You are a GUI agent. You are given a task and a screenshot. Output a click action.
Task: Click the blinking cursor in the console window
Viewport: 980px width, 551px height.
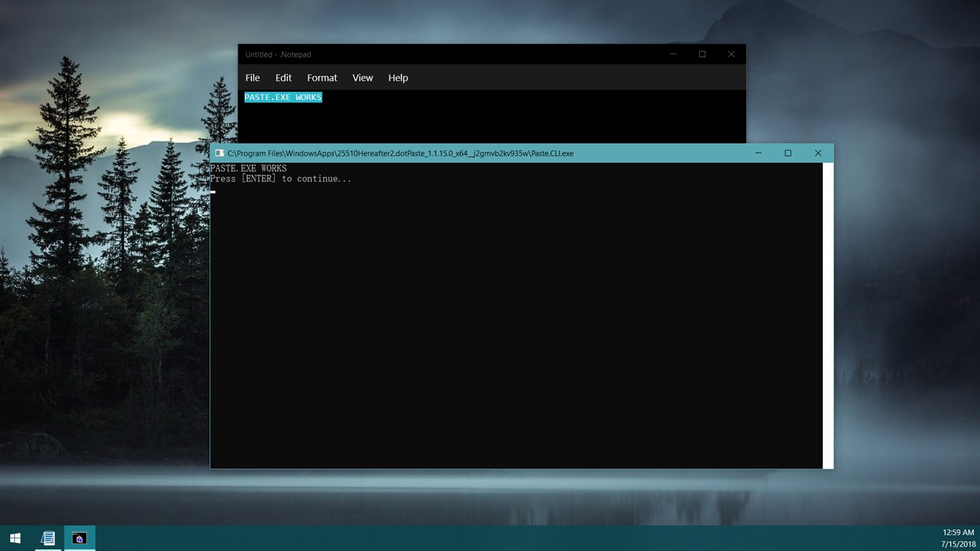click(x=212, y=191)
